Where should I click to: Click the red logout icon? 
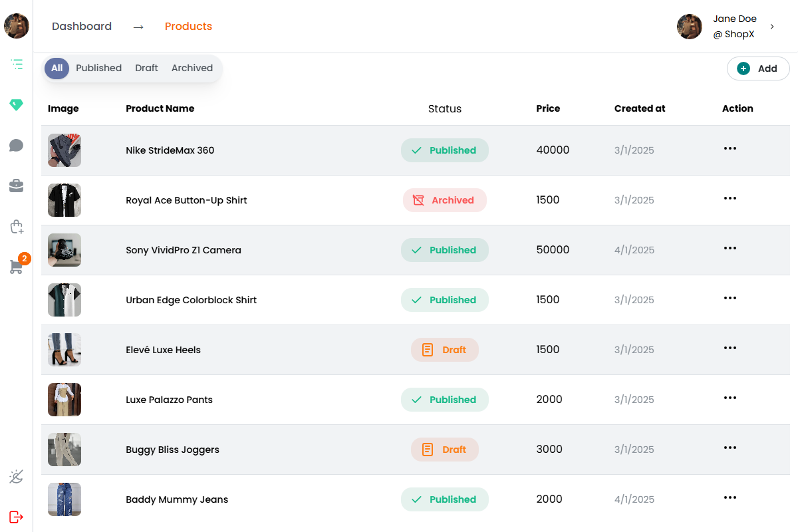(x=17, y=517)
